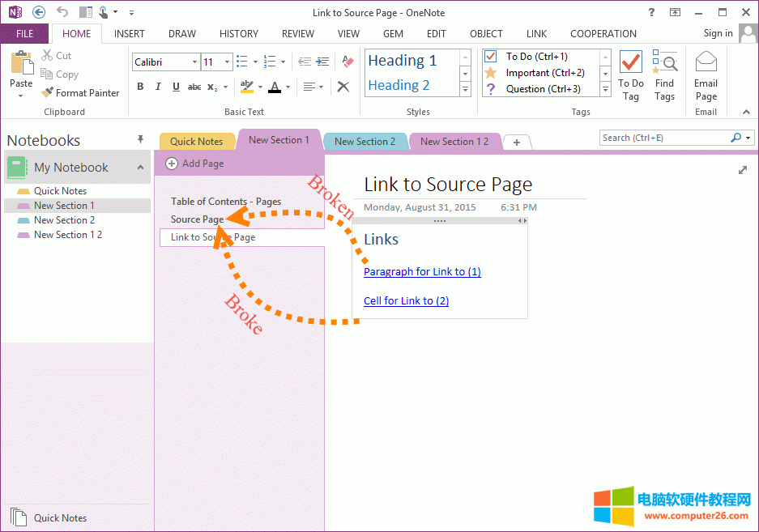This screenshot has width=759, height=532.
Task: Click the Email Page envelope icon
Action: (706, 62)
